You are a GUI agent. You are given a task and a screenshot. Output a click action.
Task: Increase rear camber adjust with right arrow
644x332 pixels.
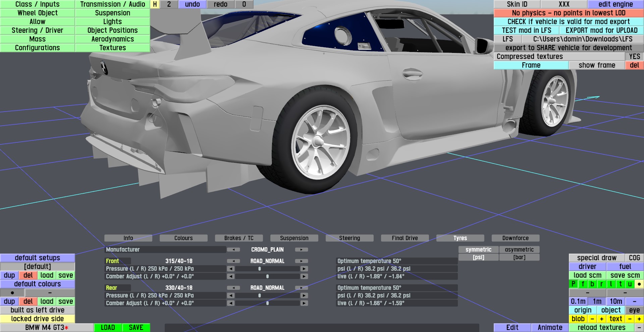[304, 303]
